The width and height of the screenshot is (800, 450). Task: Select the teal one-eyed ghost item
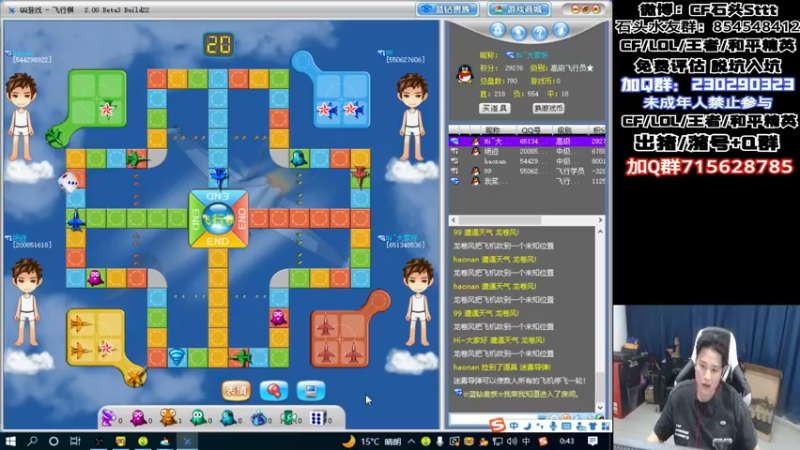228,418
